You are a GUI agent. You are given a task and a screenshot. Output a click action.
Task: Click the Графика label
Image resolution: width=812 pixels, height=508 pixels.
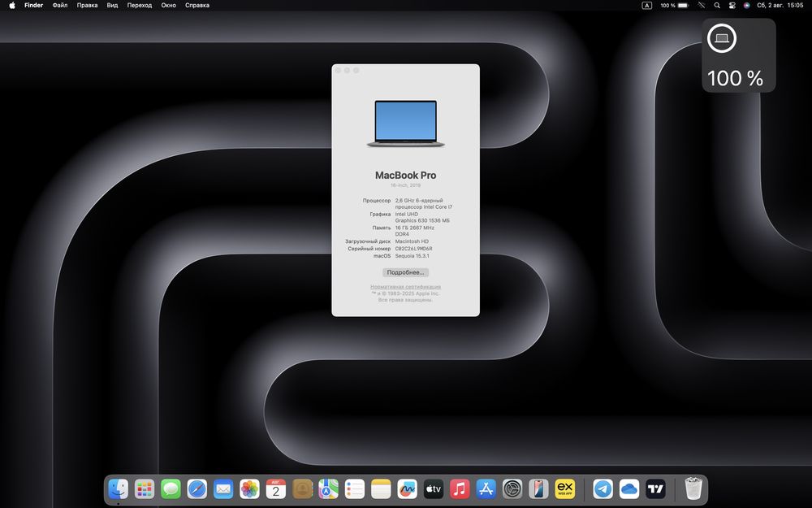[380, 214]
